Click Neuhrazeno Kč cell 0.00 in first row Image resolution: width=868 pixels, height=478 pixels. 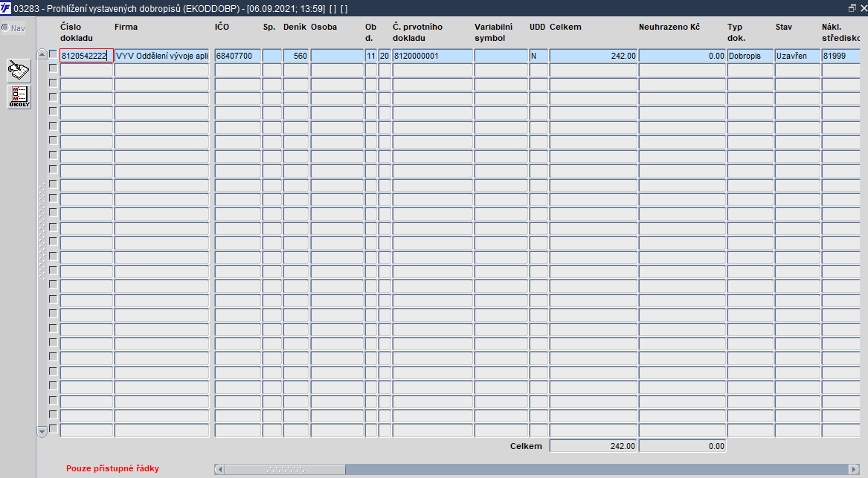682,55
